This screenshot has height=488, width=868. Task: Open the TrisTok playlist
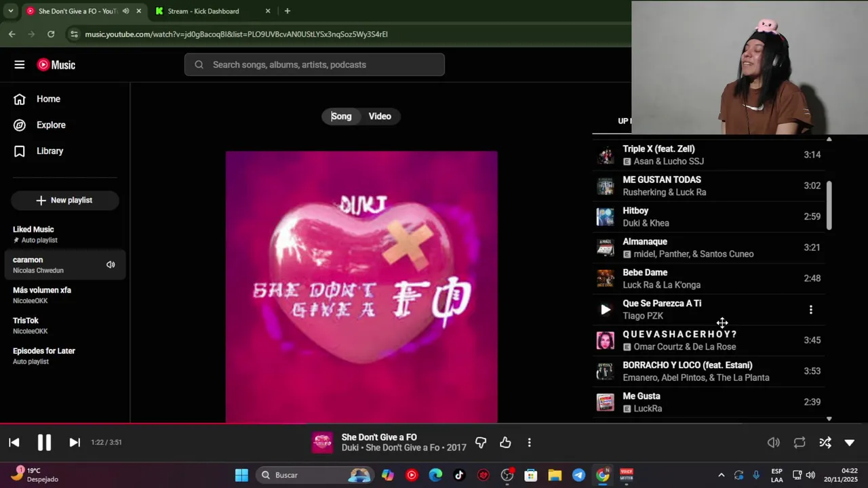(x=65, y=326)
